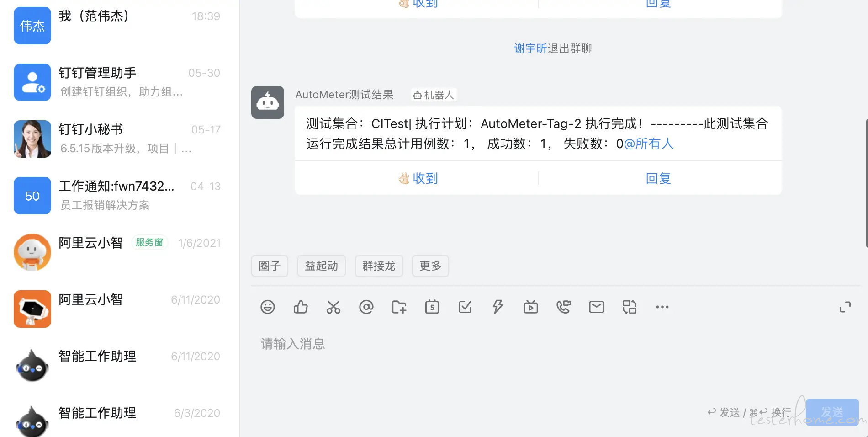Click the @所有人 mention
Viewport: 868px width, 437px height.
649,144
